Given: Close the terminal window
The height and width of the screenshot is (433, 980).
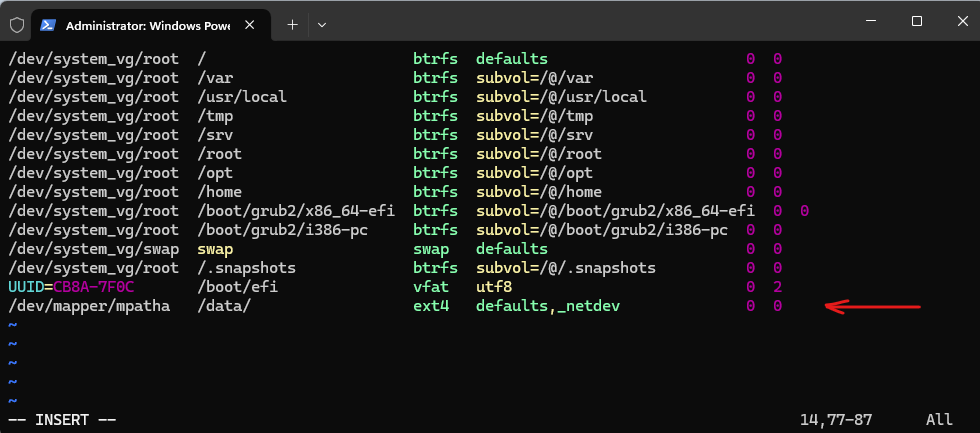Looking at the screenshot, I should click(x=962, y=21).
